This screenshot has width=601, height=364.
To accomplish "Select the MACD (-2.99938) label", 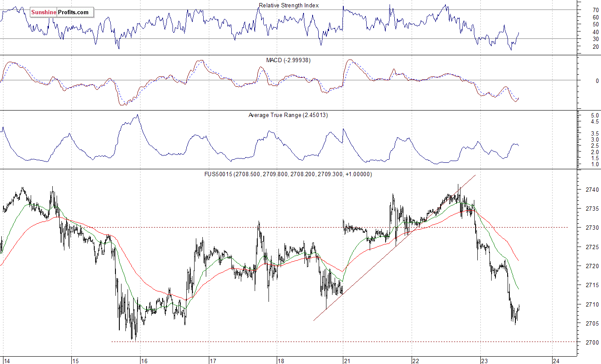I will point(288,60).
